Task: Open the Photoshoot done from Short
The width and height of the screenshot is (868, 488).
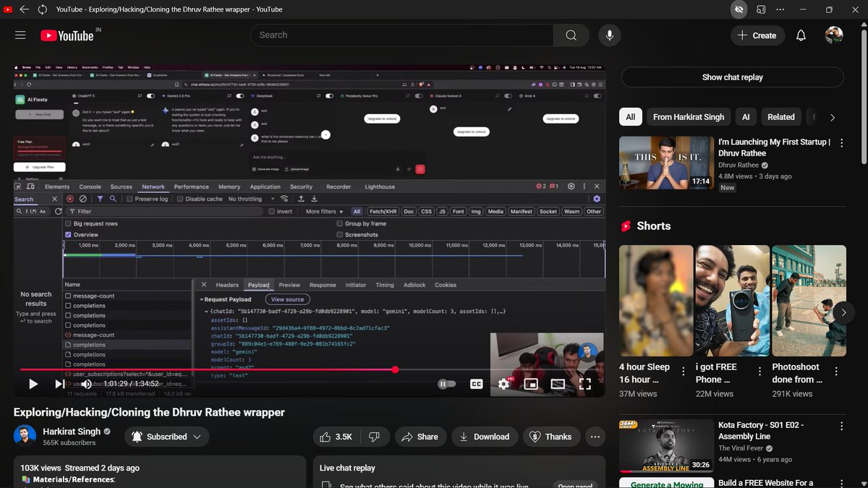Action: (x=809, y=300)
